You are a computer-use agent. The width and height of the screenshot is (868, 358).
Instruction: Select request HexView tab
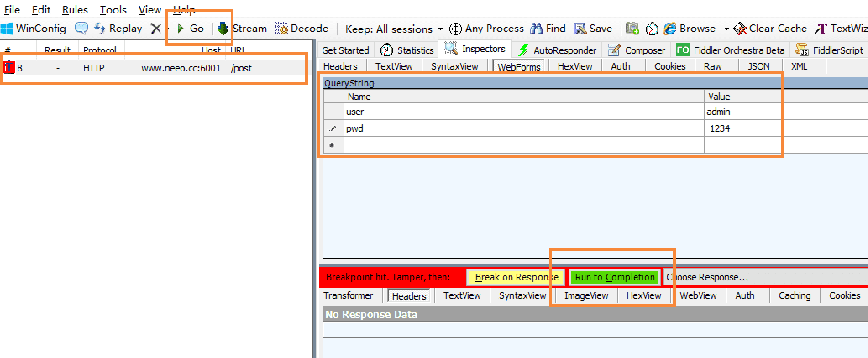575,66
